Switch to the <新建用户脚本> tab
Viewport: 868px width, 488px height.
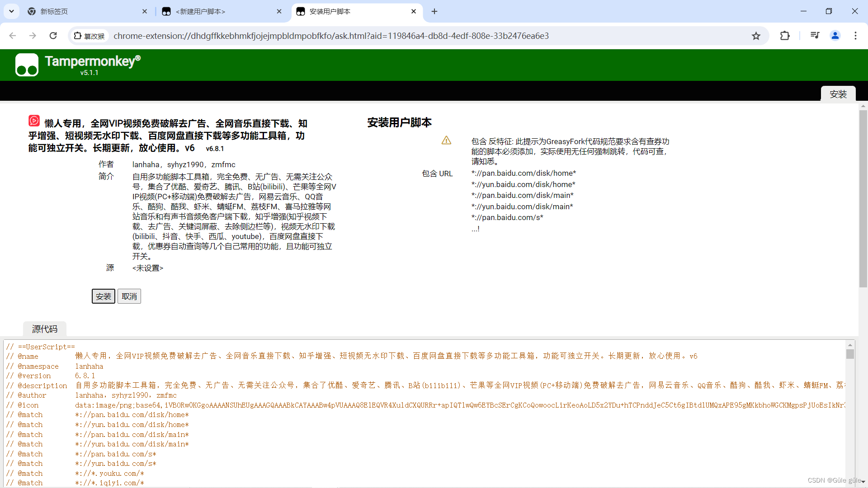[217, 11]
